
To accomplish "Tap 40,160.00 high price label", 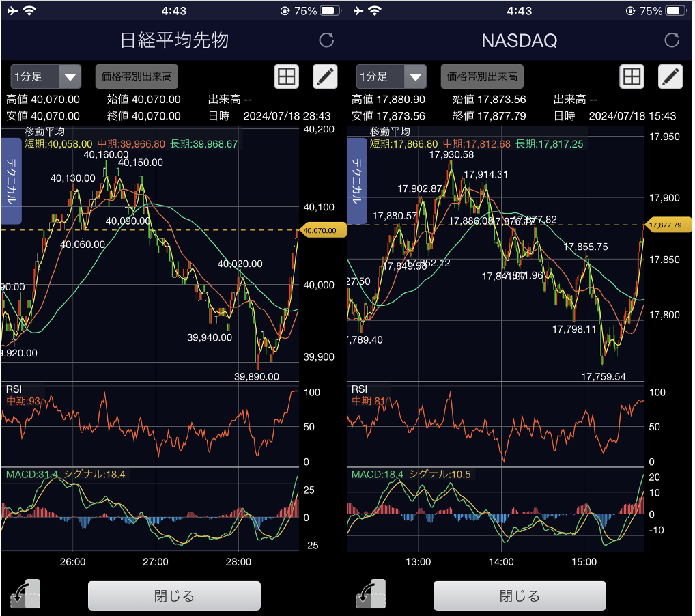I will (x=106, y=154).
